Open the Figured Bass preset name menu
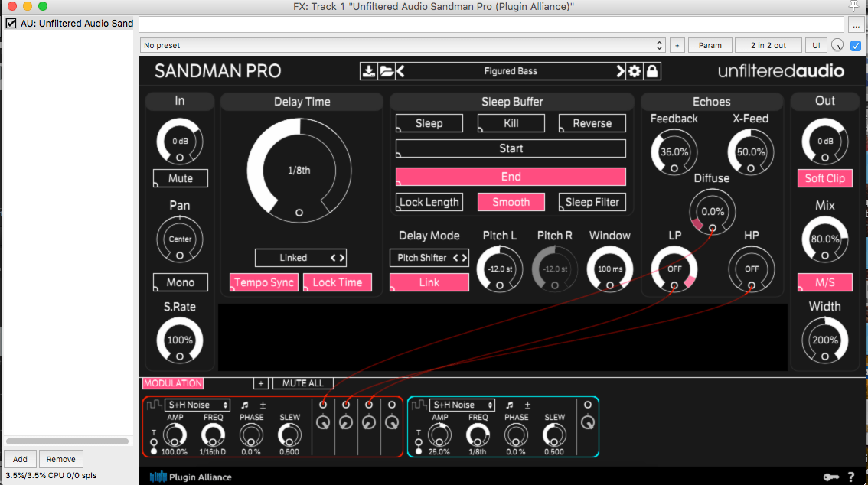This screenshot has width=868, height=485. pos(511,71)
